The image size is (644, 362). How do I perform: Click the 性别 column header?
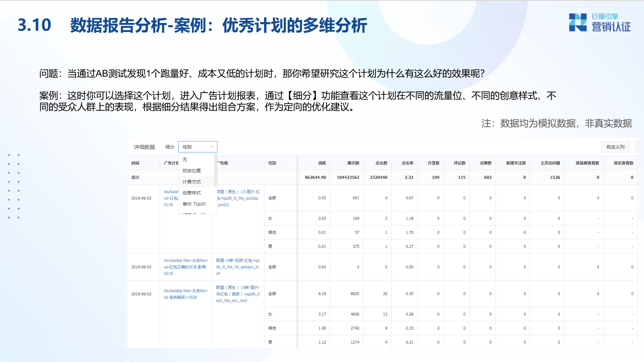(x=272, y=163)
